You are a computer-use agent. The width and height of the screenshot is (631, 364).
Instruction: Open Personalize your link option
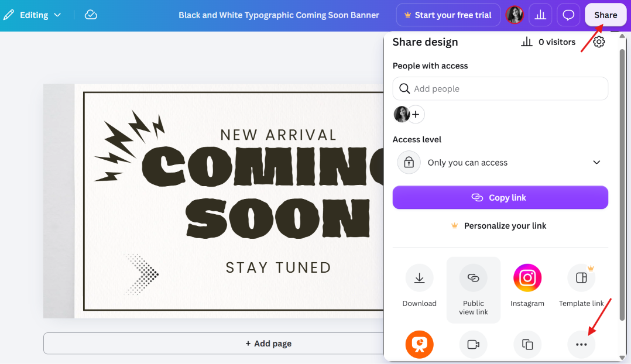[499, 226]
